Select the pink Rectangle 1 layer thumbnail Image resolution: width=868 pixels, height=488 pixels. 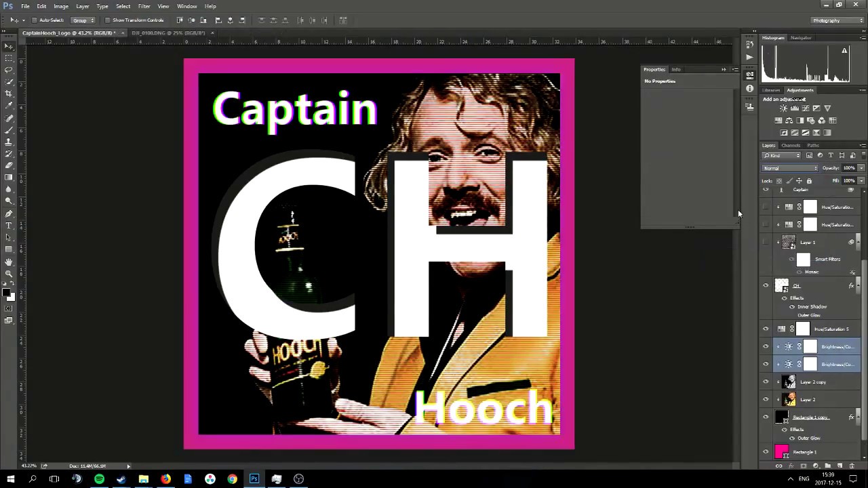[782, 452]
